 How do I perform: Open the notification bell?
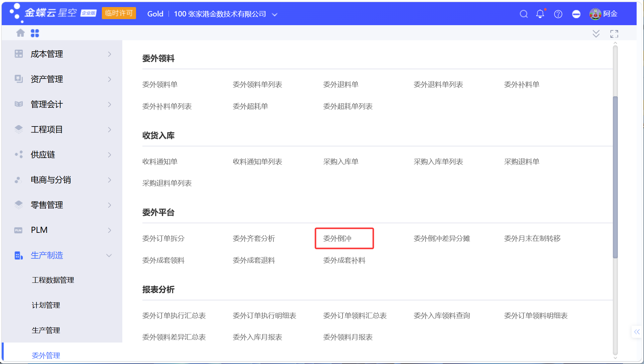(x=540, y=14)
